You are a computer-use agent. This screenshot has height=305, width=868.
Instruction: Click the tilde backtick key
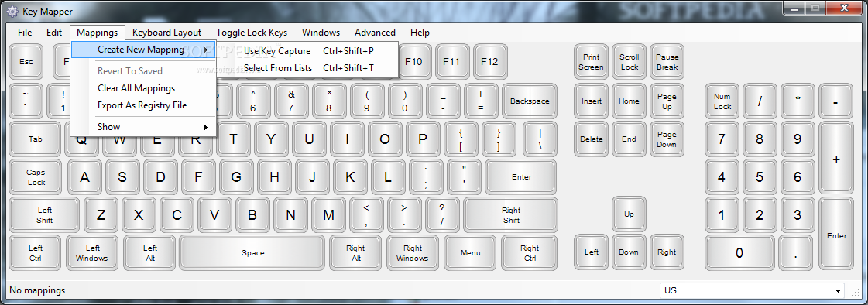[26, 101]
